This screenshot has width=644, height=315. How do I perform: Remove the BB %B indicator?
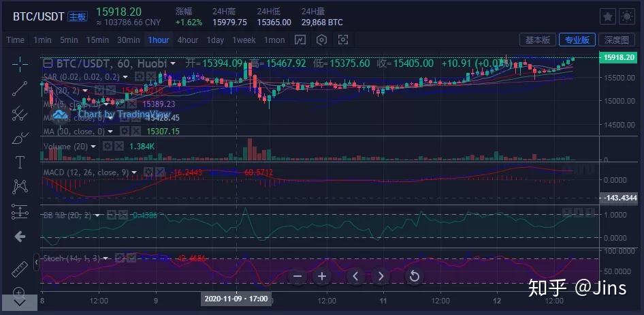coord(123,215)
